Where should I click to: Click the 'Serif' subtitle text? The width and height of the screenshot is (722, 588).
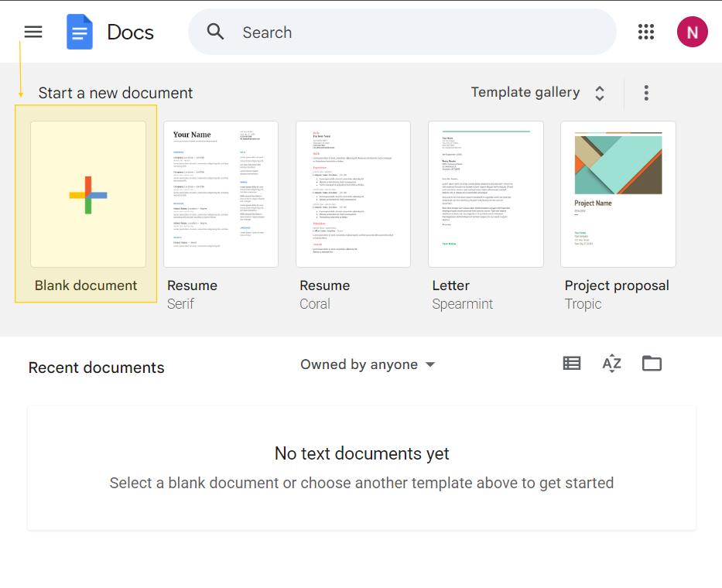click(x=180, y=304)
